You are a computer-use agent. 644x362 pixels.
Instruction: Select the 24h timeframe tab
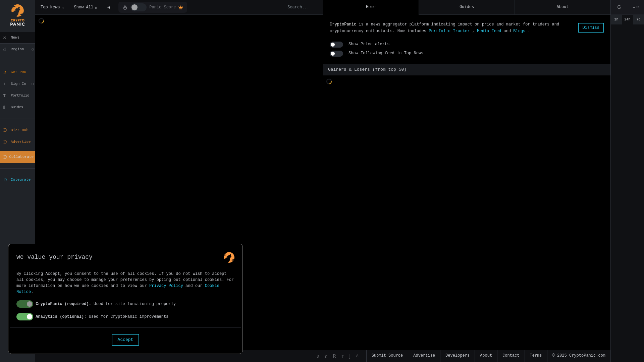coord(627,20)
